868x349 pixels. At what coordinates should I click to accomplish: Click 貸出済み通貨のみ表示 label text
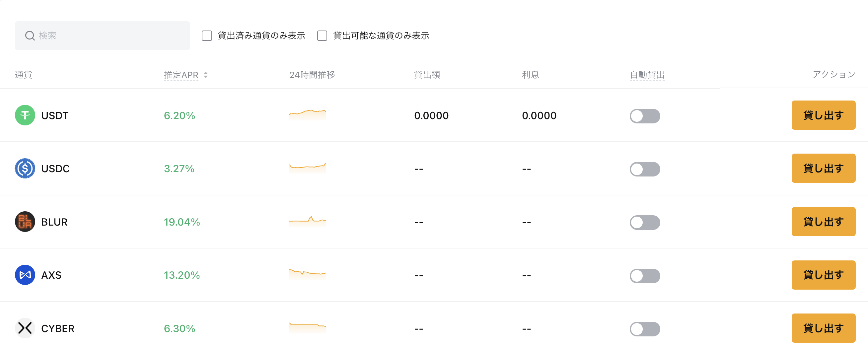click(x=262, y=36)
